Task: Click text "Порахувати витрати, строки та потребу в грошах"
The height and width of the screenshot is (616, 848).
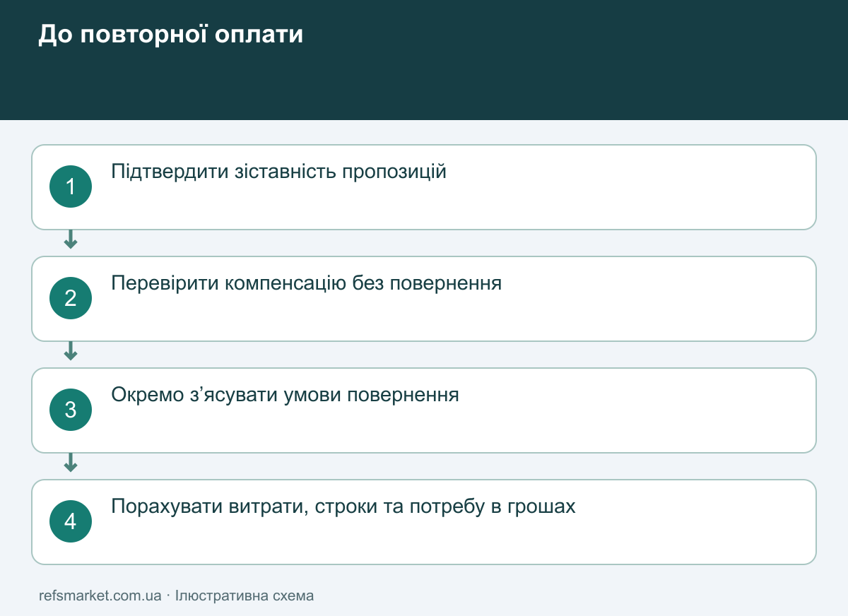Action: 343,507
